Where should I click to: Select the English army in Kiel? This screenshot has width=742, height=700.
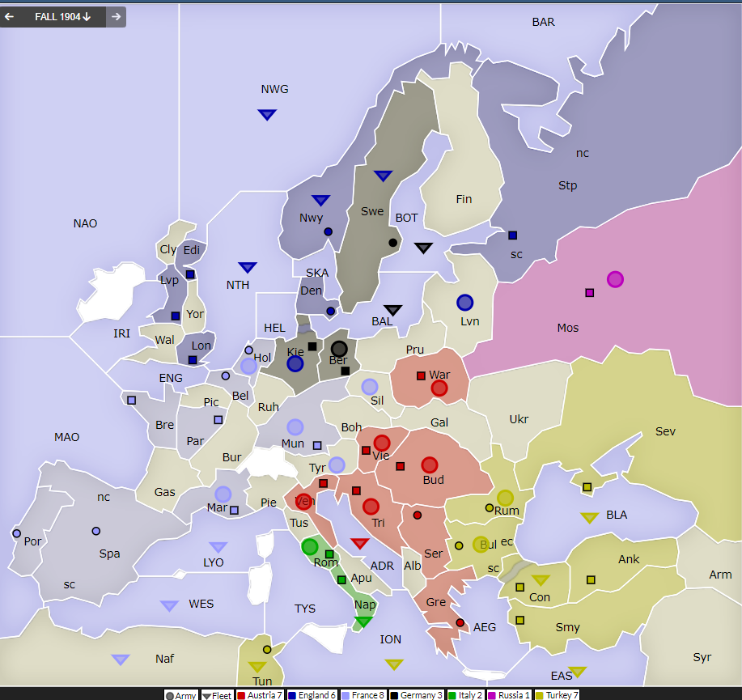click(x=295, y=363)
